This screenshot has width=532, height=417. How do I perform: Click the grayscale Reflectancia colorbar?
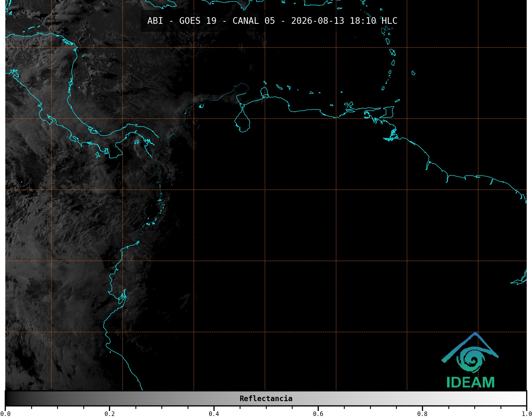click(266, 398)
